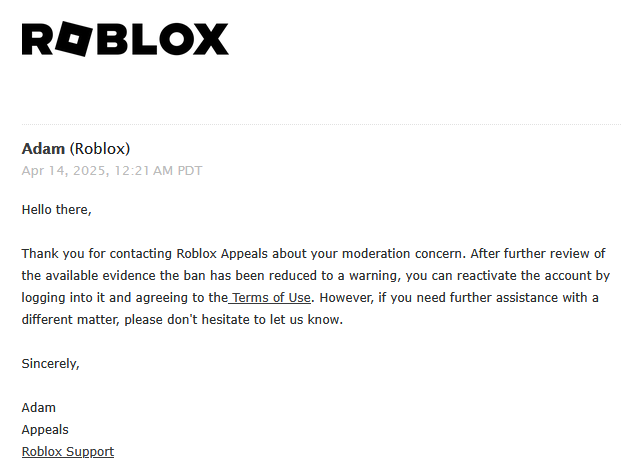Screen dimensions: 628x473
Task: Click the words "Roblox Appeals" in the message
Action: 222,254
